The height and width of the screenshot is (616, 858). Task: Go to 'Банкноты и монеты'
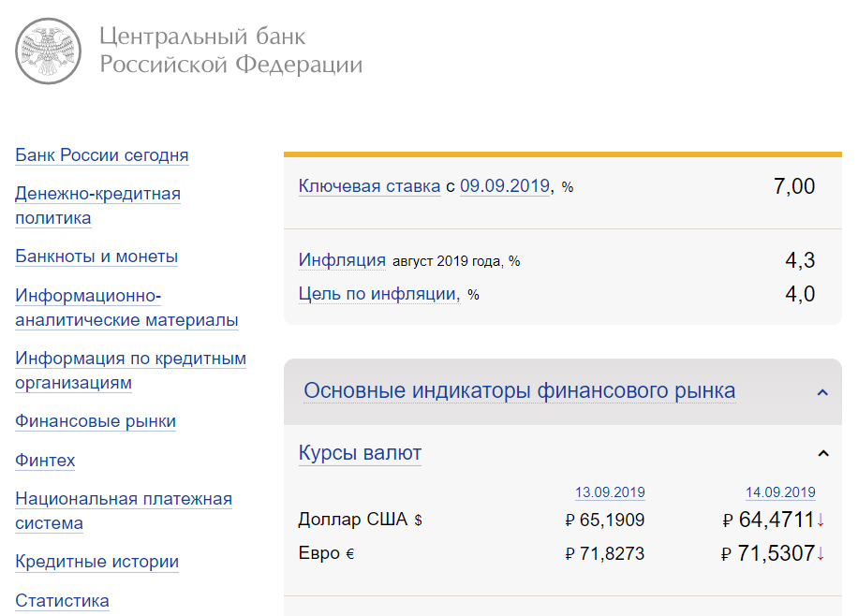96,257
